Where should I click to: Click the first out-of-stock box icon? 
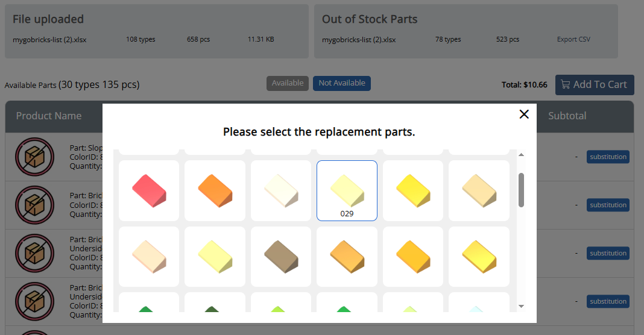point(34,157)
